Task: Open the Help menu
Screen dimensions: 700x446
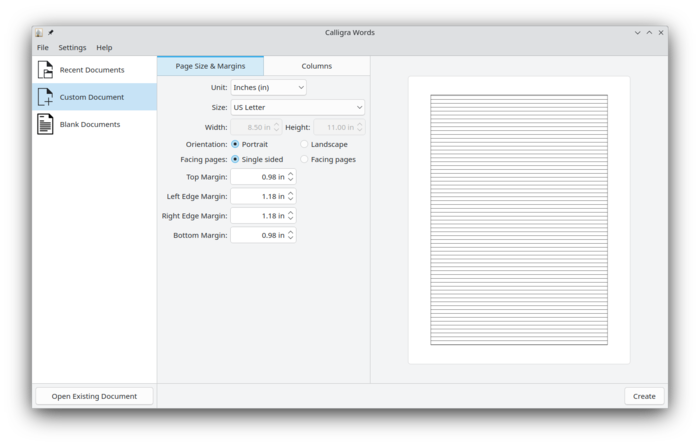Action: point(104,47)
